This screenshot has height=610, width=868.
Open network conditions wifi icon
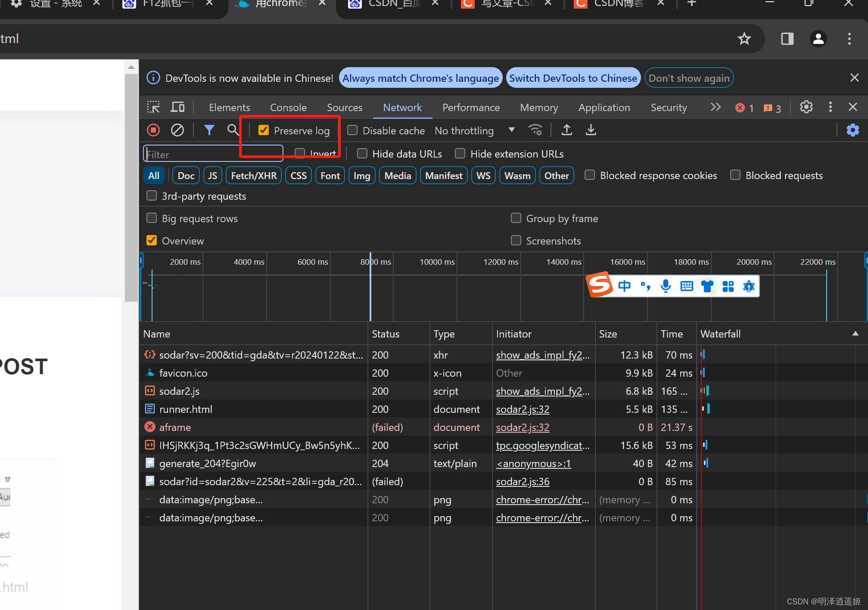tap(535, 130)
